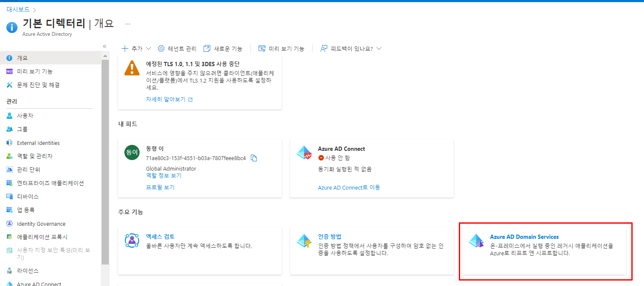Click the 테넌트 관리 gear icon
This screenshot has height=286, width=644.
161,48
